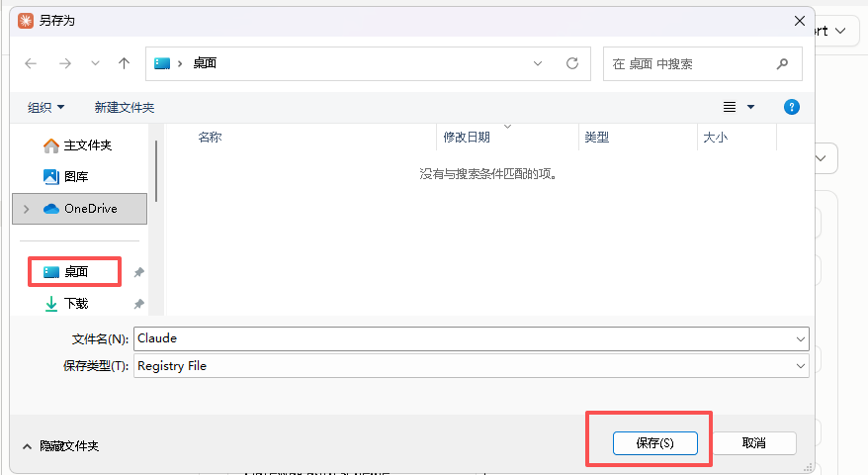The height and width of the screenshot is (475, 868).
Task: Open help with the question mark
Action: [792, 107]
